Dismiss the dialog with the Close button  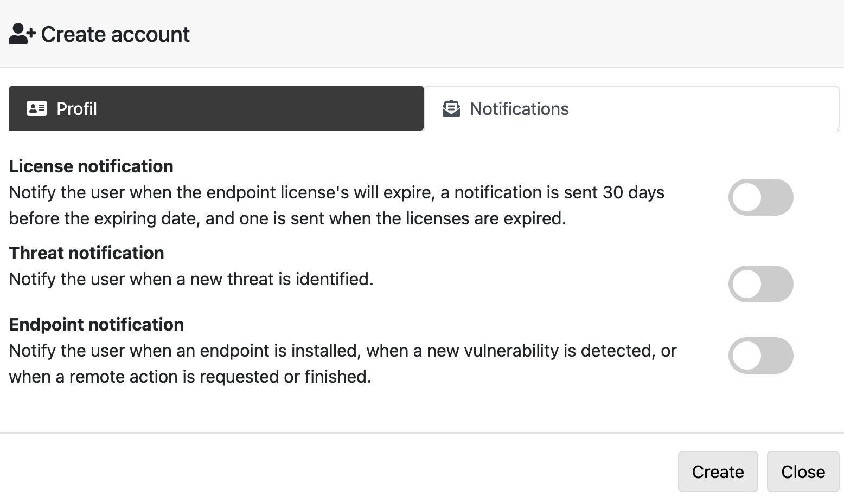click(x=803, y=471)
